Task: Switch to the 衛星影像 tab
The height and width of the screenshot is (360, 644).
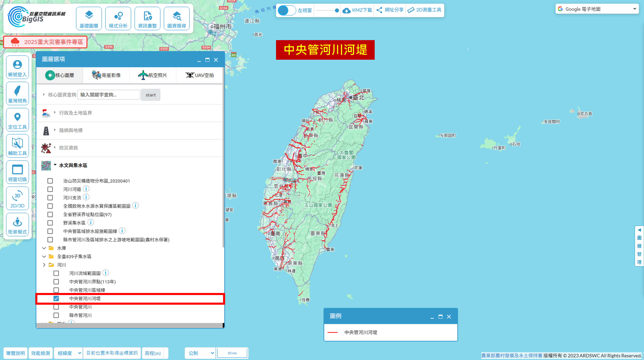Action: pyautogui.click(x=106, y=75)
